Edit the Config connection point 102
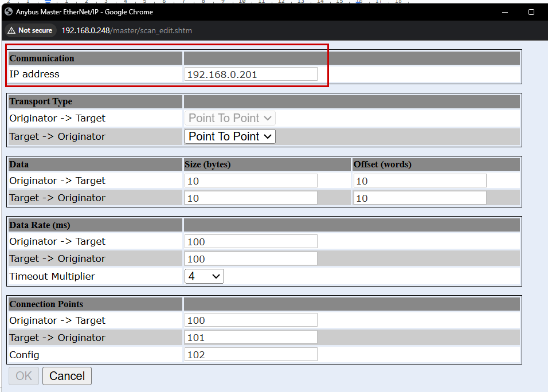Screen dimensions: 548x392 tap(250, 354)
